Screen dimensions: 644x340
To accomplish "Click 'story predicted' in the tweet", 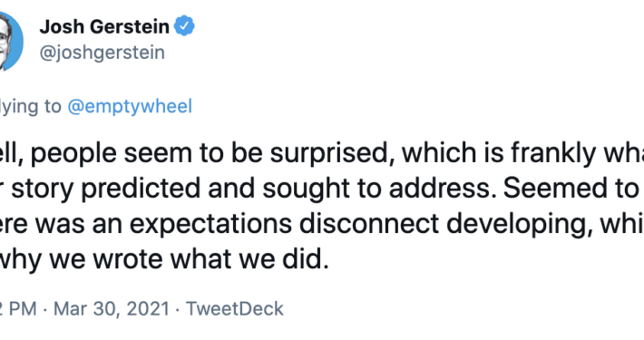I will (106, 189).
